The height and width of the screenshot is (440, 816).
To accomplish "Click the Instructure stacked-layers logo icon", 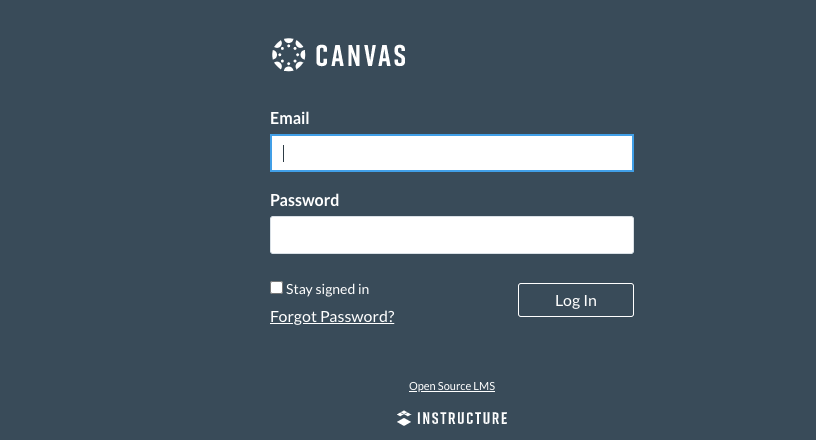I will (x=404, y=418).
